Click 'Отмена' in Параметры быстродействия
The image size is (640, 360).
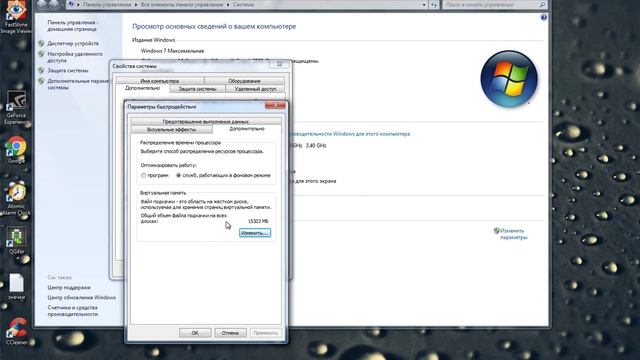230,333
